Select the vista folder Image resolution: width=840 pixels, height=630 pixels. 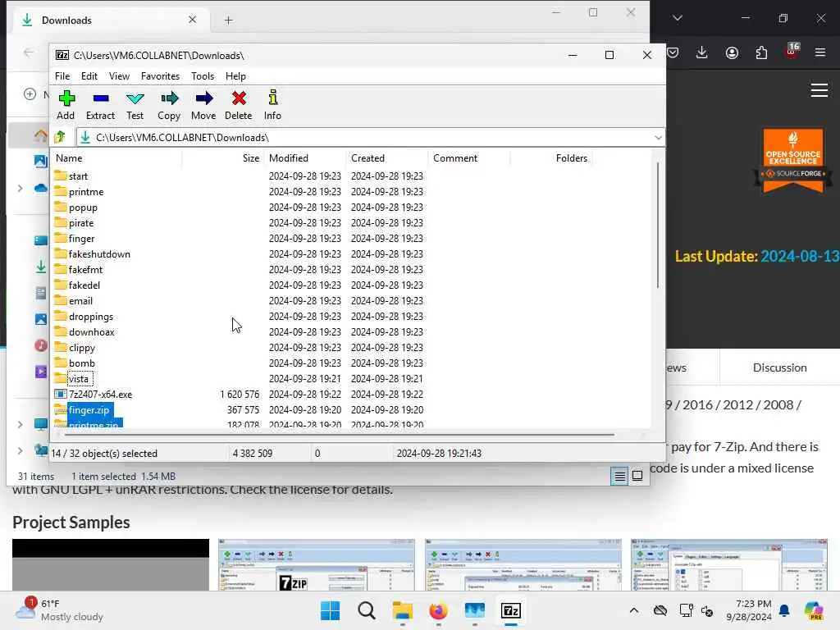click(x=78, y=379)
